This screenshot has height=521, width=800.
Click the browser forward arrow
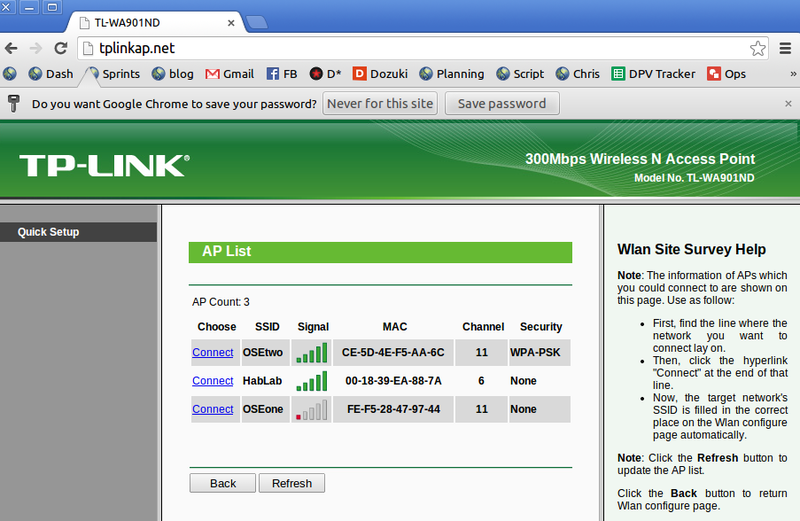click(35, 48)
